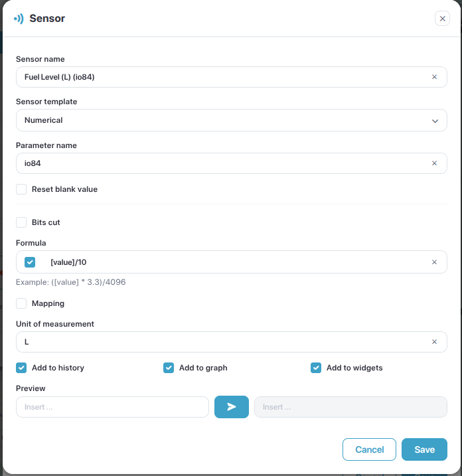Clear the Sensor name field text
This screenshot has height=476, width=462.
coord(434,77)
